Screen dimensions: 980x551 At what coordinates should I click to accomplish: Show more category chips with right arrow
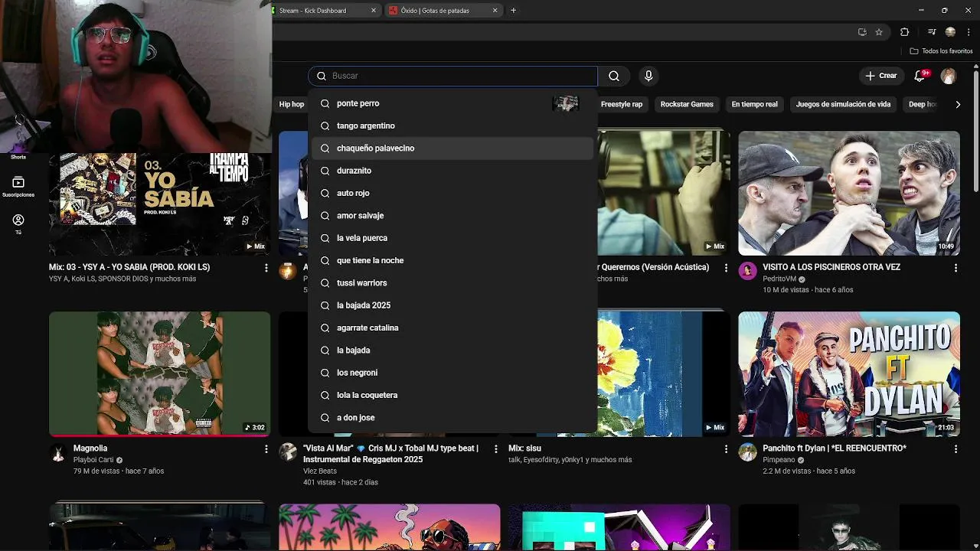(x=958, y=104)
